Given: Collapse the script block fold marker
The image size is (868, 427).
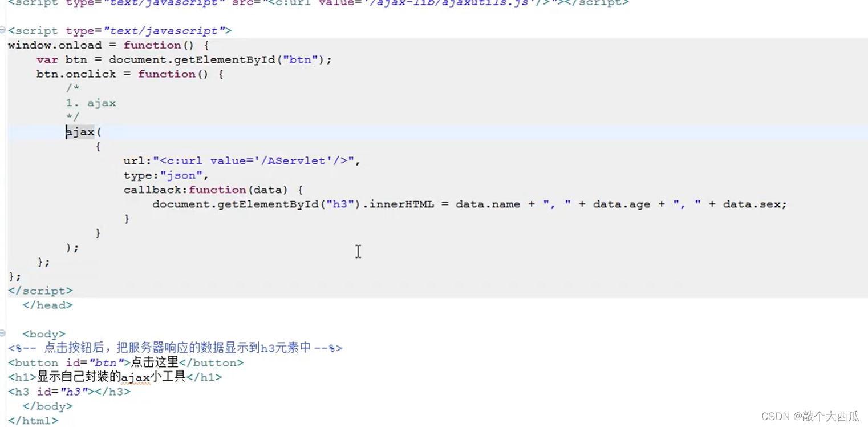Looking at the screenshot, I should 3,30.
